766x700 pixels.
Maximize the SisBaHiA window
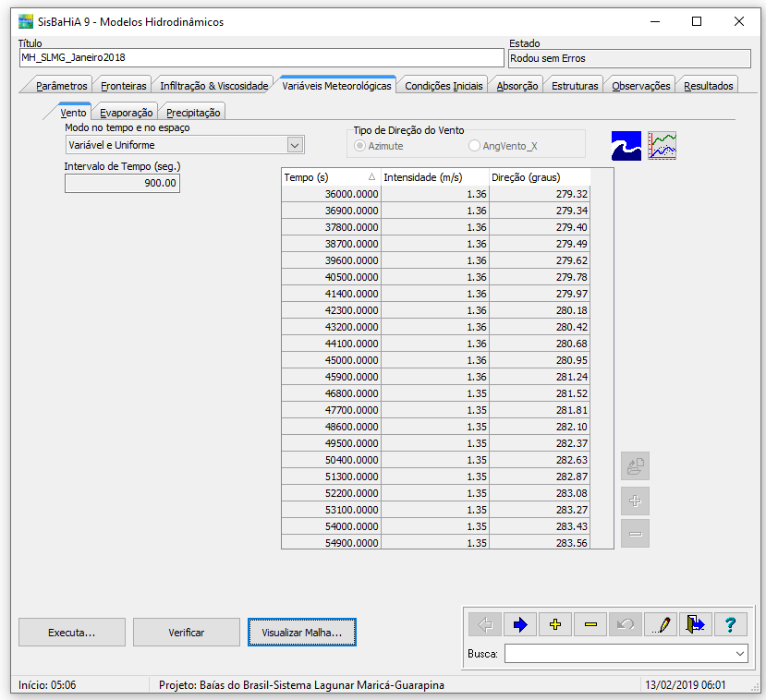(697, 21)
